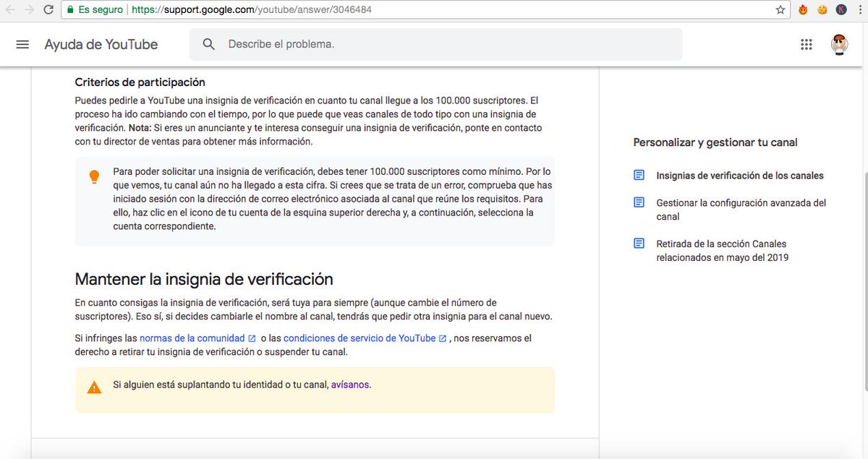Open the K extension icon in toolbar
Screen dimensions: 868x459
(841, 10)
